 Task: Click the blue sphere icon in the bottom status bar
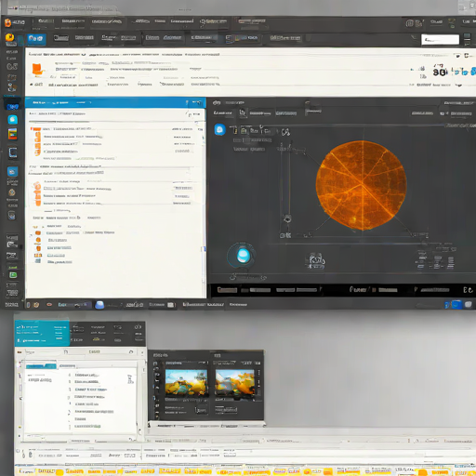click(99, 305)
